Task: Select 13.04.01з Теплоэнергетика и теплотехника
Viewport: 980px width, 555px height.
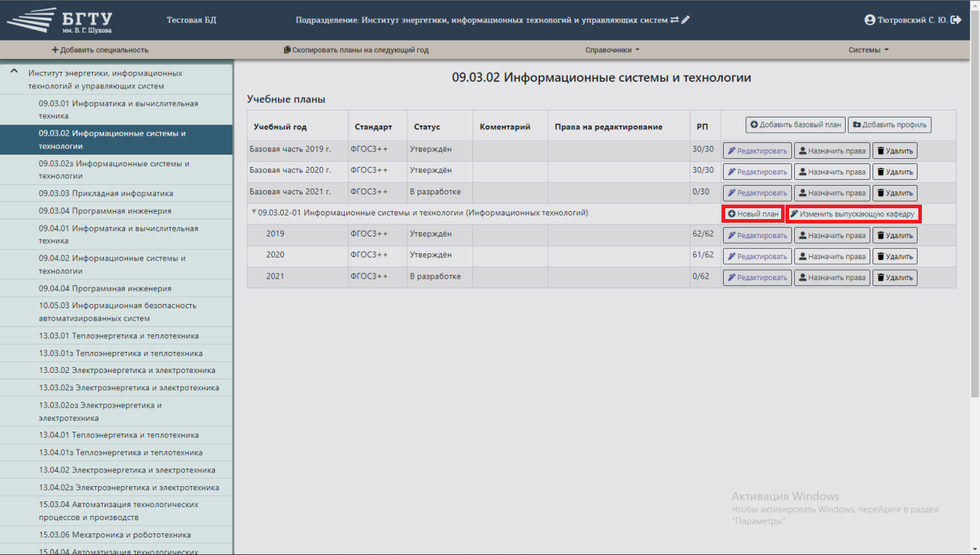Action: (116, 453)
